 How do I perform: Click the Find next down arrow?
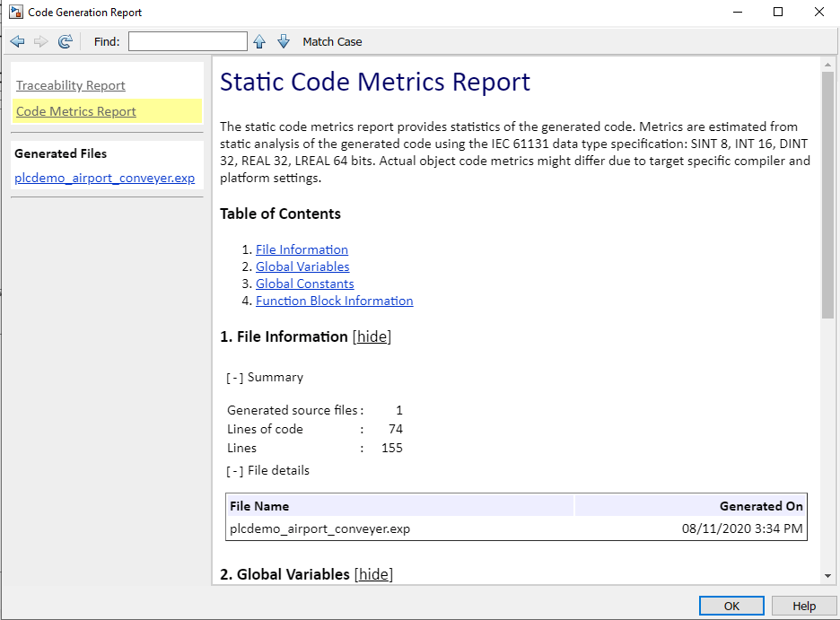click(x=284, y=41)
